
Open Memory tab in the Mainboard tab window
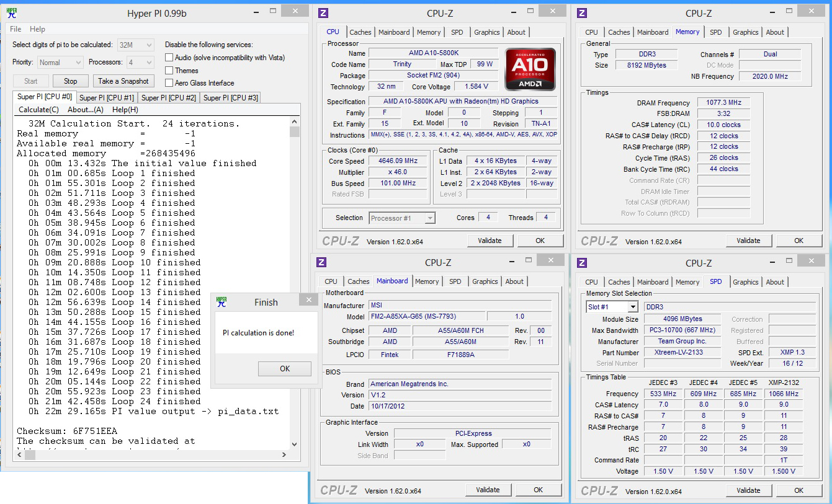(x=427, y=281)
